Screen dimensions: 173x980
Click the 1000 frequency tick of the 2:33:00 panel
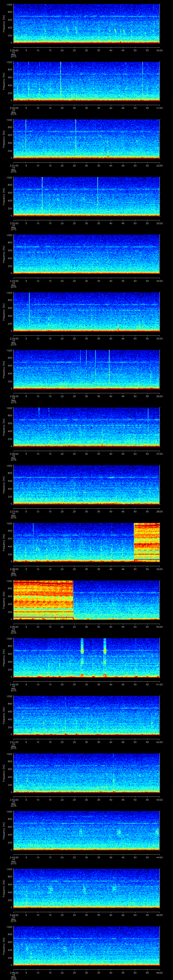click(9, 235)
